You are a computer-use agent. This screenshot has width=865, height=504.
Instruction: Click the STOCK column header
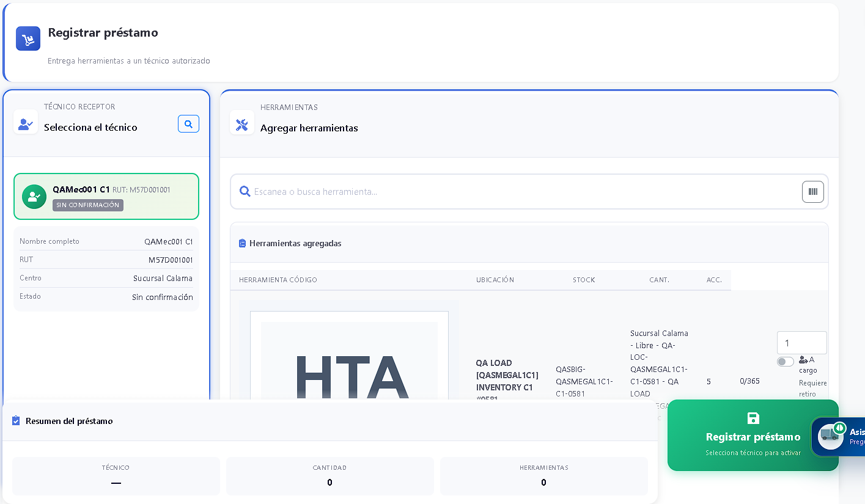[x=584, y=280]
